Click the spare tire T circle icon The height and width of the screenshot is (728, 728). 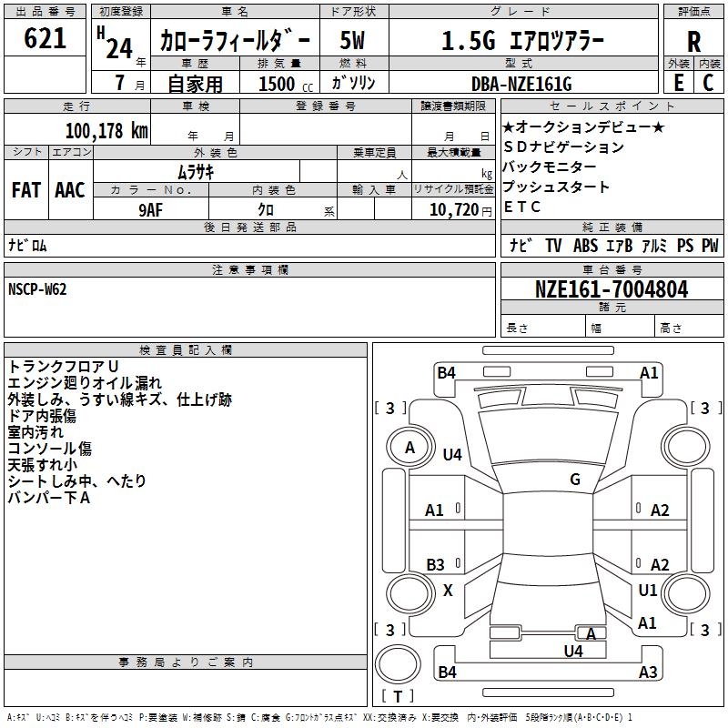pyautogui.click(x=398, y=664)
